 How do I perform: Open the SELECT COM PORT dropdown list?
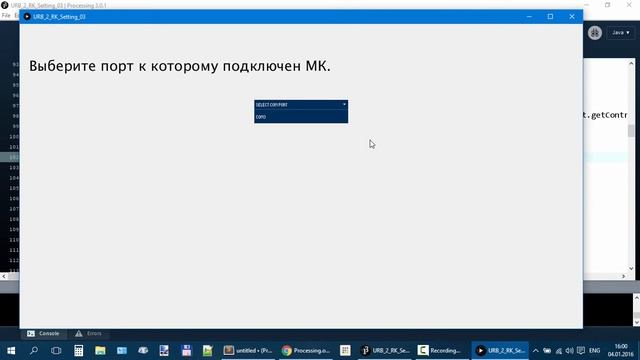301,105
